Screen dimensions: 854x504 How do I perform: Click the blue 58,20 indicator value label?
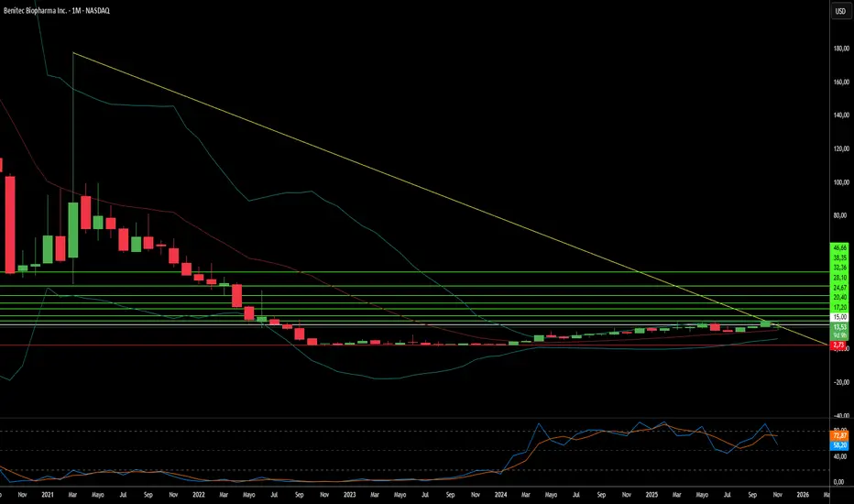[838, 444]
